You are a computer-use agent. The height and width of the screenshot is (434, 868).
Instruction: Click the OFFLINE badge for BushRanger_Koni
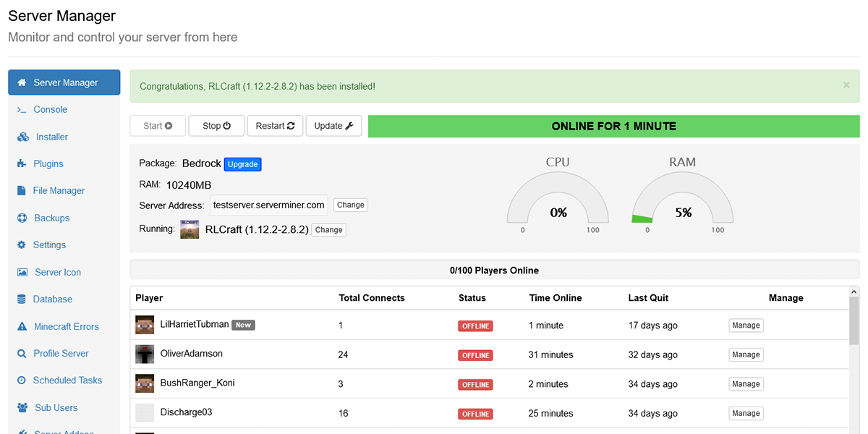[475, 385]
